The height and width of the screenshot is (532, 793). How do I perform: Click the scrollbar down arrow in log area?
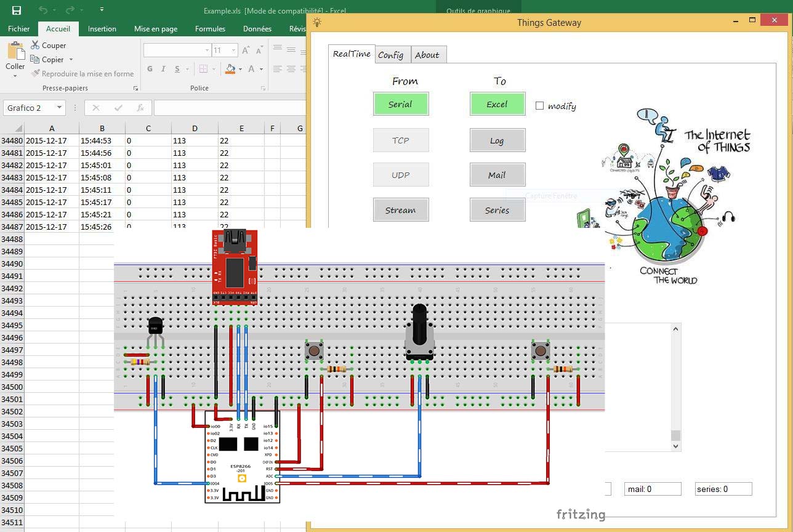click(x=675, y=446)
